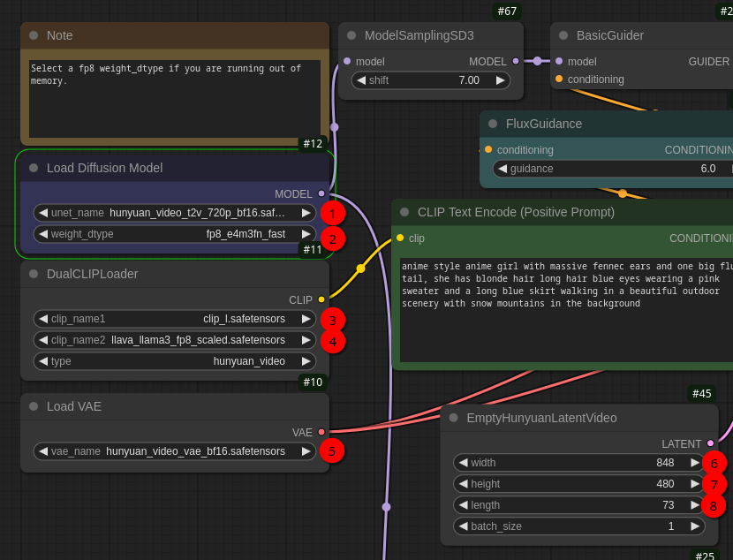The height and width of the screenshot is (560, 733).
Task: Collapse the BasicGuider node dot
Action: (x=563, y=35)
